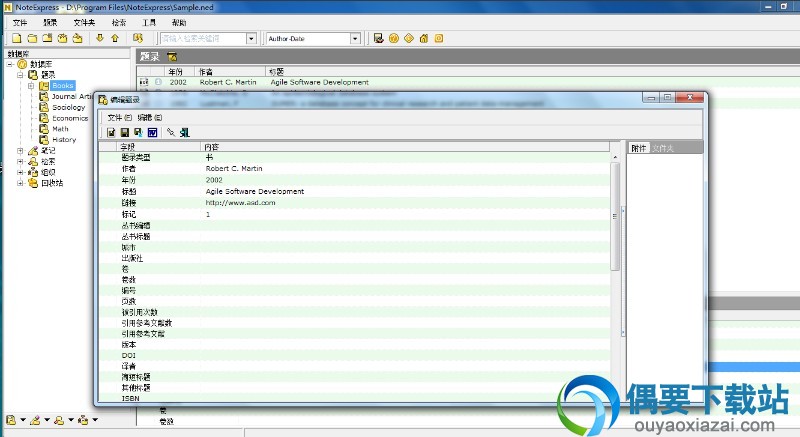The height and width of the screenshot is (437, 800).
Task: Open the 工具 menu
Action: click(149, 22)
